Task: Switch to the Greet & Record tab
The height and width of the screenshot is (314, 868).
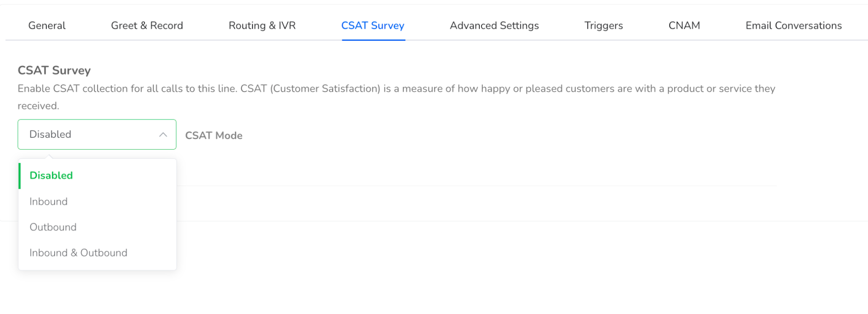Action: pyautogui.click(x=147, y=25)
